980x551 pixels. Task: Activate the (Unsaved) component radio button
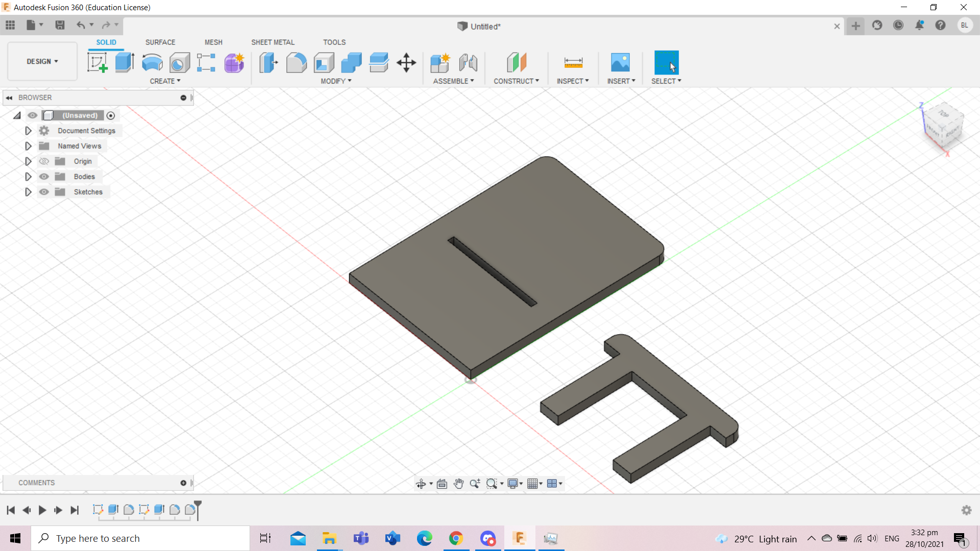111,115
